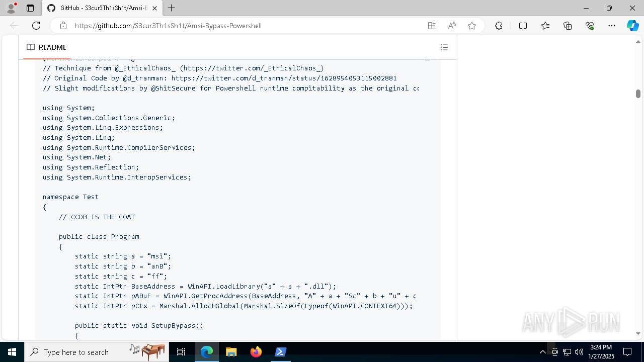Click the taskbar search box

tap(97, 352)
